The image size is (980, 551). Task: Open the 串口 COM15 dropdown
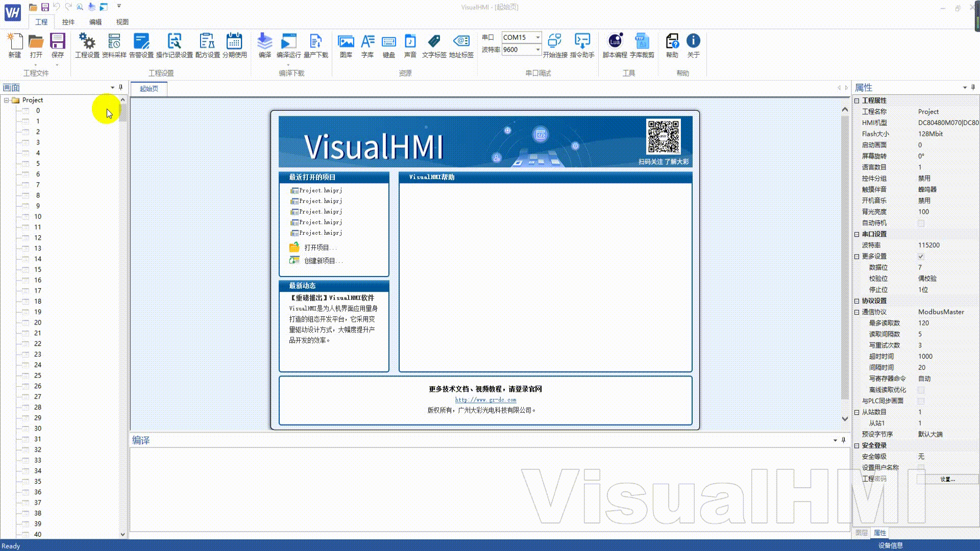click(x=537, y=37)
